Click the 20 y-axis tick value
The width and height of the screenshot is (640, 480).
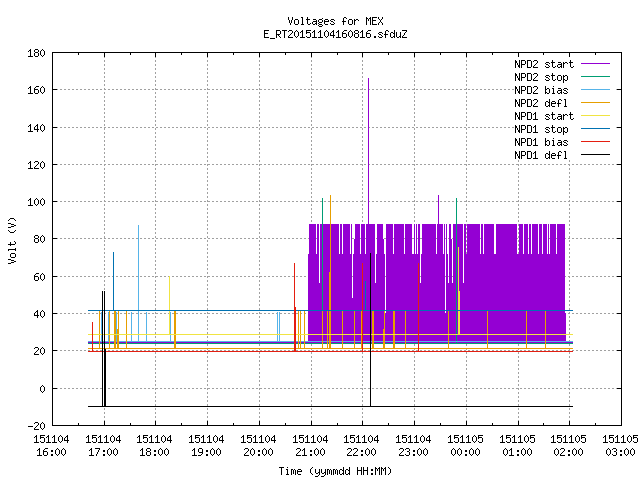click(39, 351)
